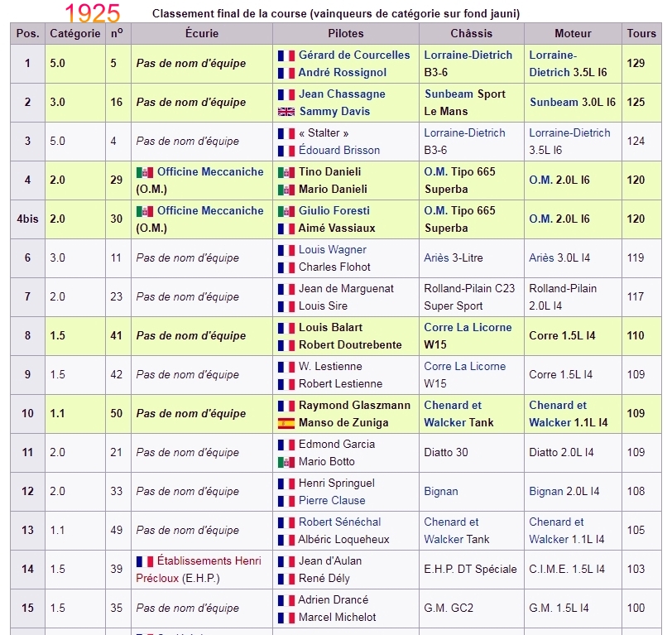672x635 pixels.
Task: Open Ariès chassis link
Action: pos(437,257)
